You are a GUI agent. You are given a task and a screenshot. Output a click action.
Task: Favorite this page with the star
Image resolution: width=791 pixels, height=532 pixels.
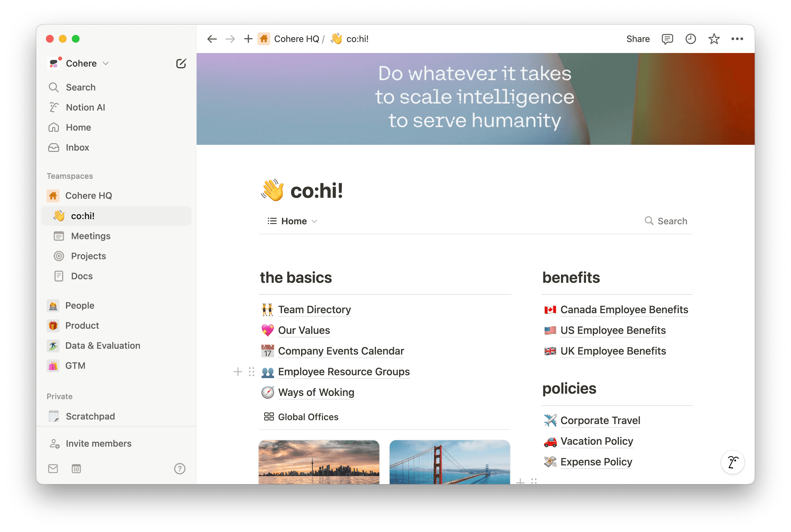(714, 39)
